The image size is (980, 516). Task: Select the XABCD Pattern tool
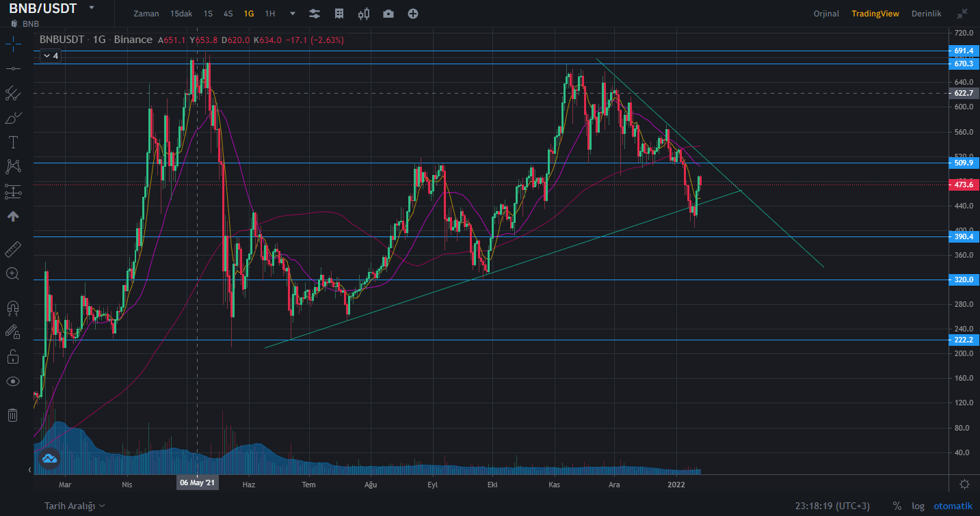[x=12, y=166]
